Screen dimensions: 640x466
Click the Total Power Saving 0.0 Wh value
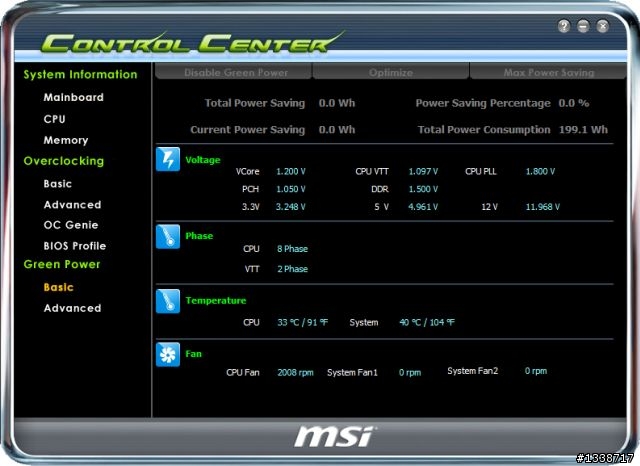(337, 103)
